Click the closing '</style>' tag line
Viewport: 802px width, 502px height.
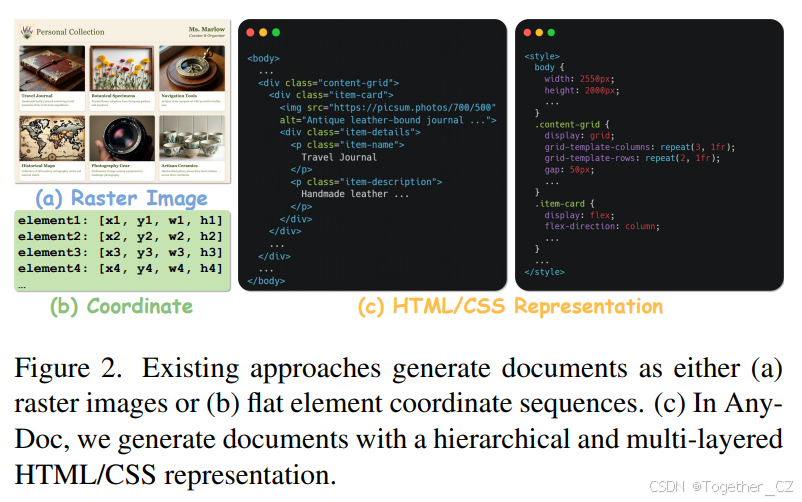(544, 272)
